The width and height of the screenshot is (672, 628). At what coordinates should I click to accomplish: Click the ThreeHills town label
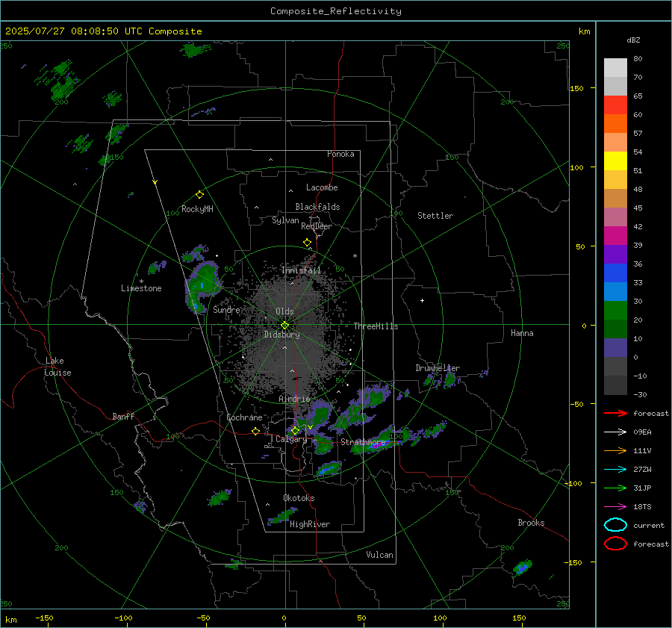[376, 326]
